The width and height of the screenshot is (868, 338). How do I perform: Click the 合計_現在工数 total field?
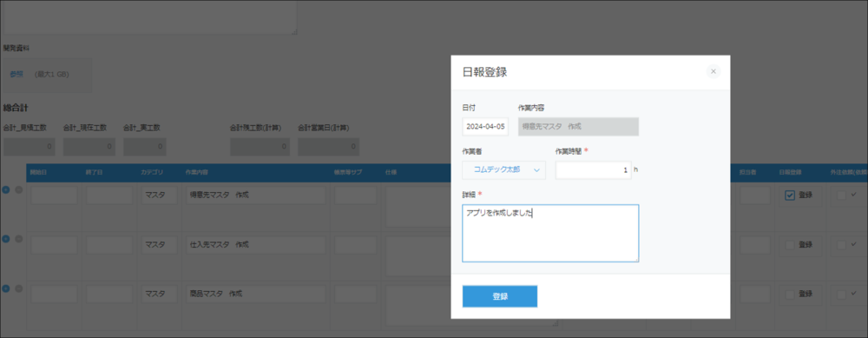(x=89, y=147)
